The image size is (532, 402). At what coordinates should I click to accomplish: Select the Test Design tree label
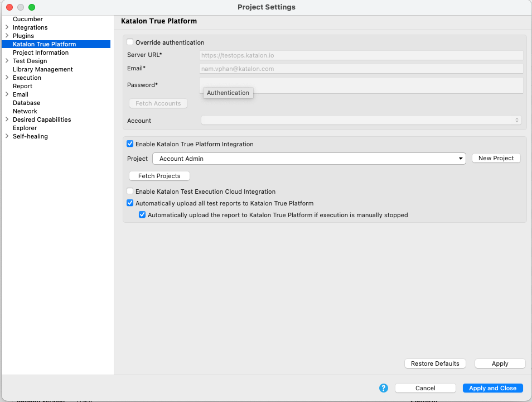tap(30, 61)
